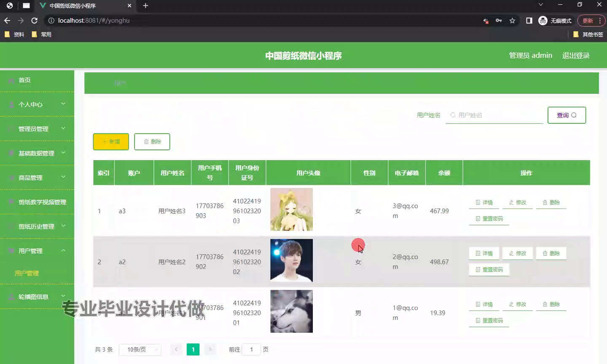Click the site info icon in address bar
The height and width of the screenshot is (364, 607).
click(51, 21)
